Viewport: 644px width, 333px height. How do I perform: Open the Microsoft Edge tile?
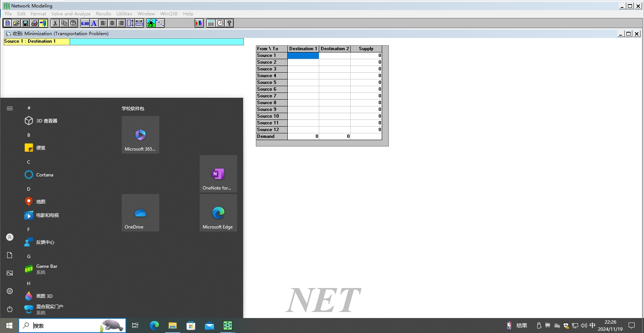[x=218, y=213]
